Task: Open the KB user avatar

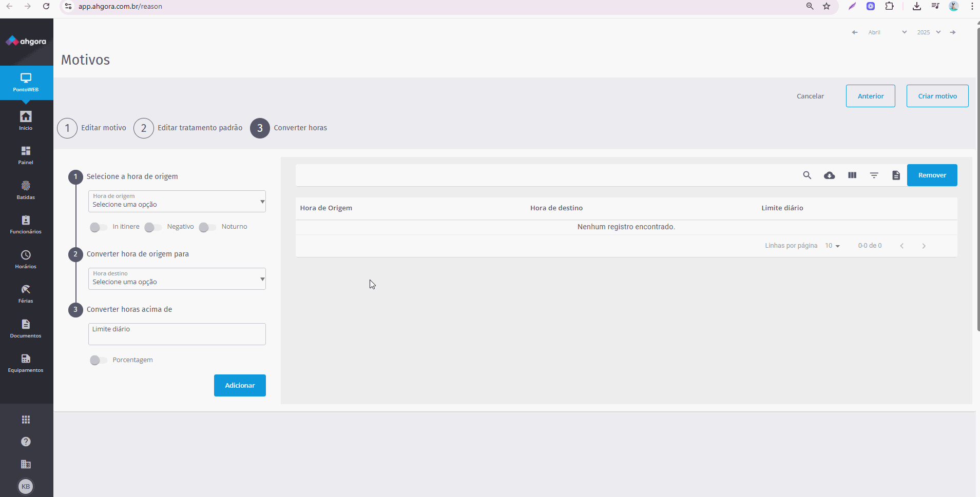Action: [26, 486]
